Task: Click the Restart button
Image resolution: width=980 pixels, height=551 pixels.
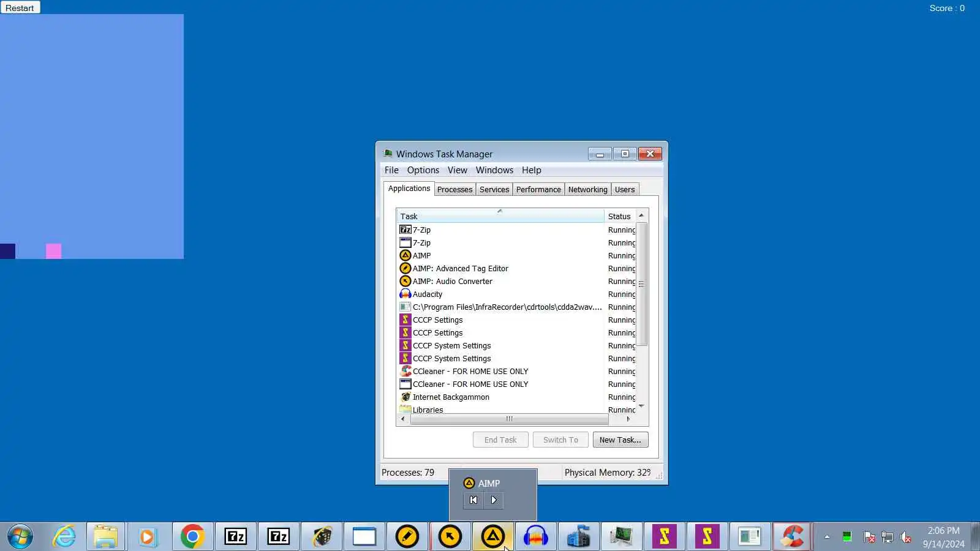Action: click(20, 8)
